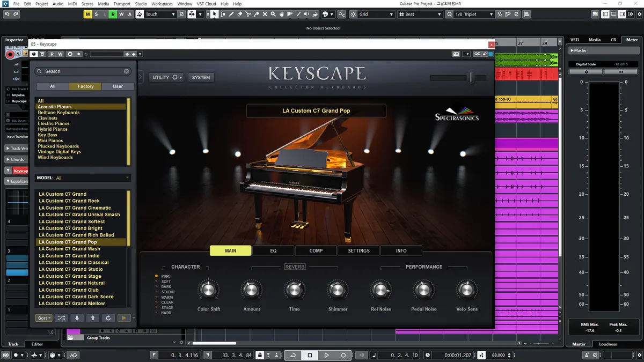
Task: Step to previous preset with up arrow
Action: click(x=93, y=318)
